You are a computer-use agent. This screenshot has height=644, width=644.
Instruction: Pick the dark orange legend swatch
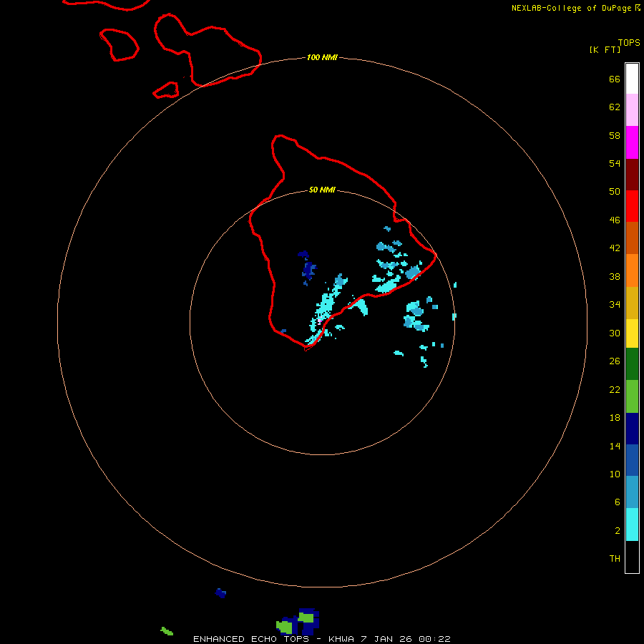coord(632,238)
